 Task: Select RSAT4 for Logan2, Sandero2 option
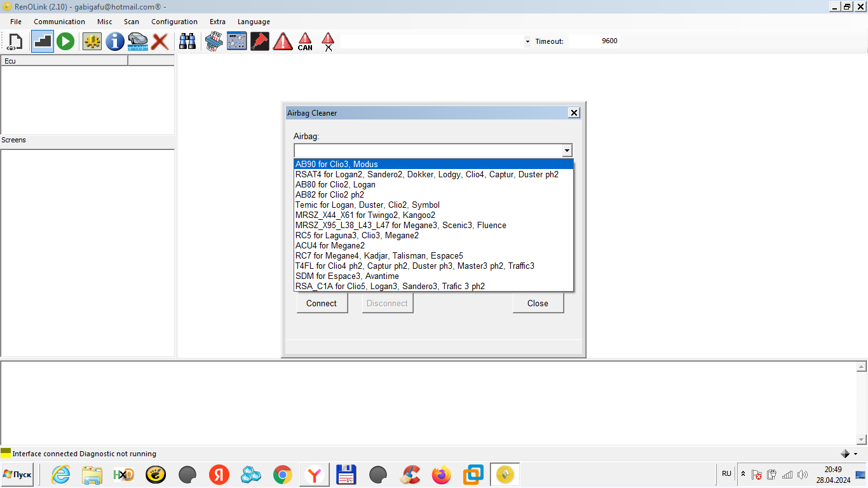click(x=434, y=174)
